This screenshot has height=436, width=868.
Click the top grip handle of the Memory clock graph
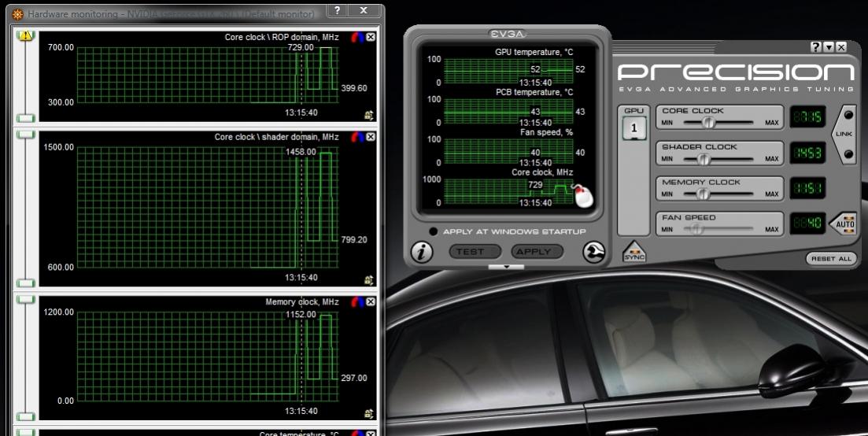pos(25,300)
